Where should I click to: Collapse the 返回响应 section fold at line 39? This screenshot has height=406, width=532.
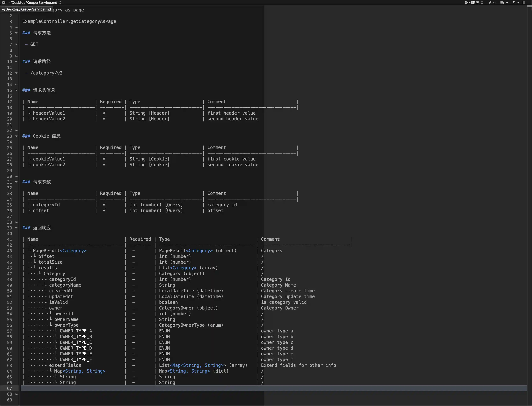tap(16, 228)
